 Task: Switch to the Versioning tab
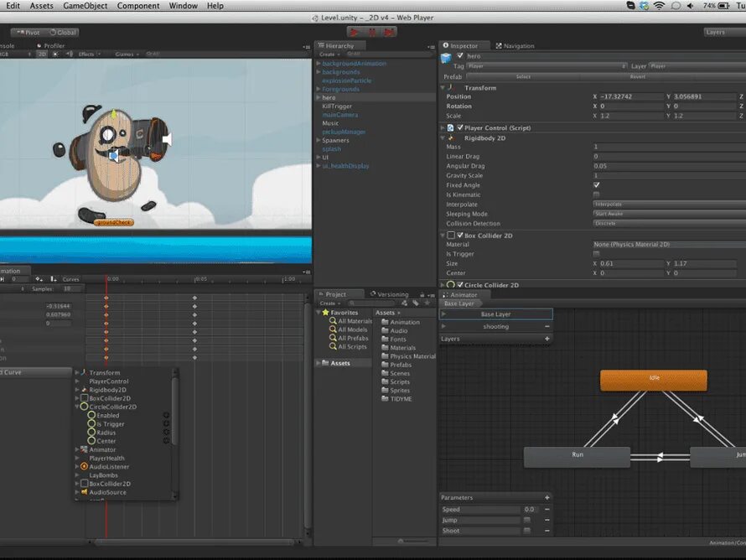click(390, 294)
